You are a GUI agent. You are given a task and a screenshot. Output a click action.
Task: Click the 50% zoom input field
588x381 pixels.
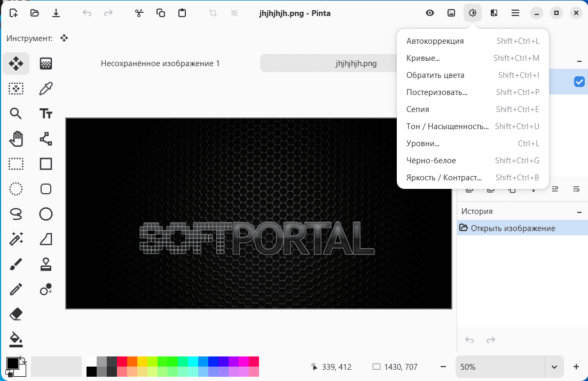pyautogui.click(x=500, y=367)
